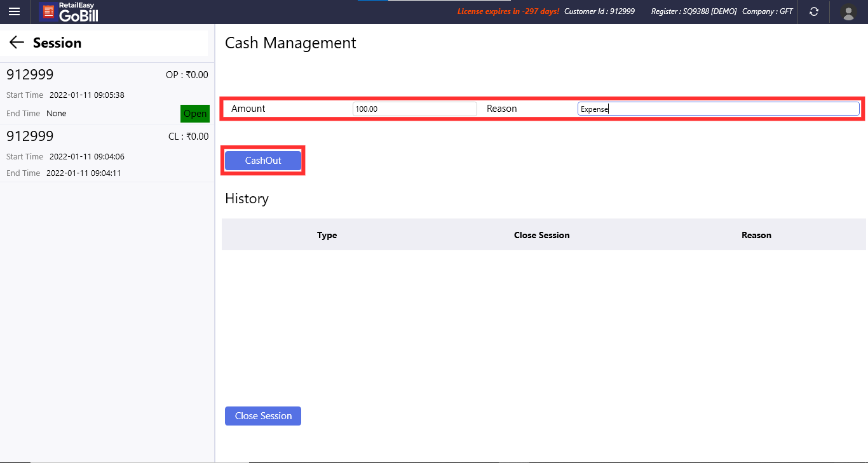Viewport: 868px width, 463px height.
Task: Click end time 2022-01-11 09:04:11
Action: coord(83,173)
